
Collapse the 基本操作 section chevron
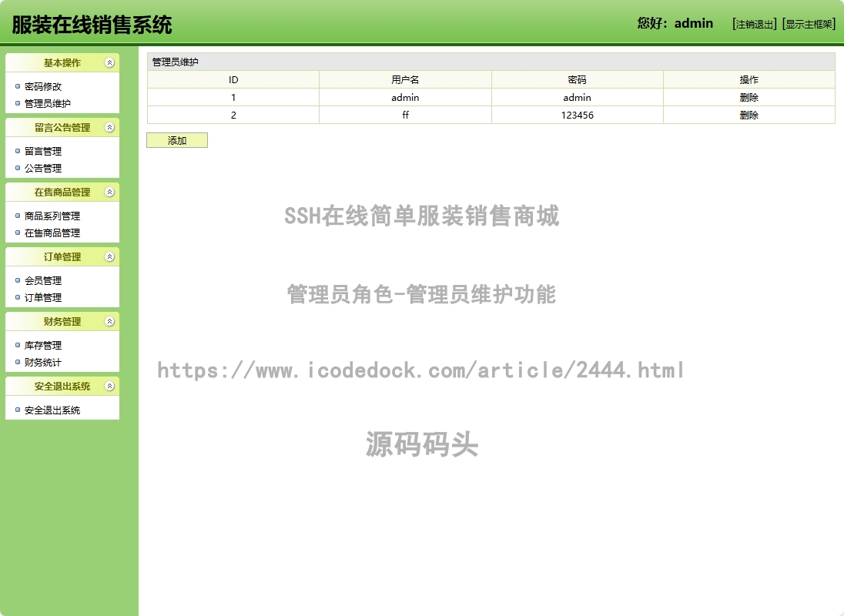[x=109, y=63]
